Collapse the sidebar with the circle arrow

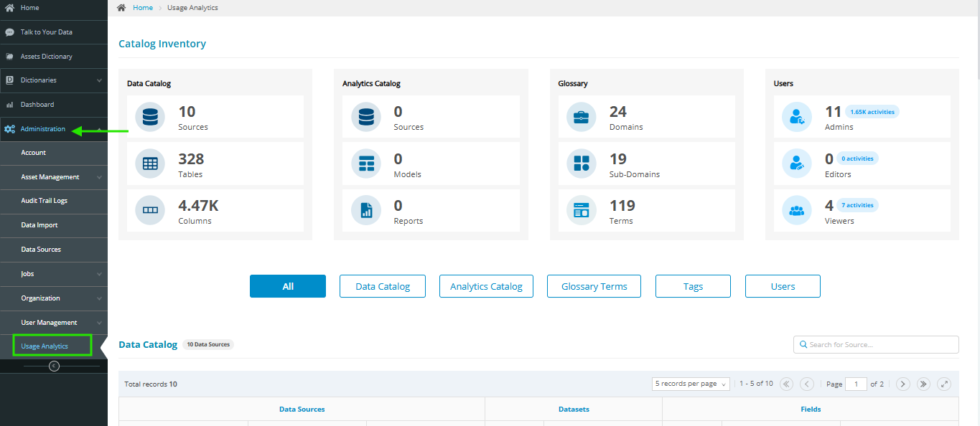click(54, 366)
